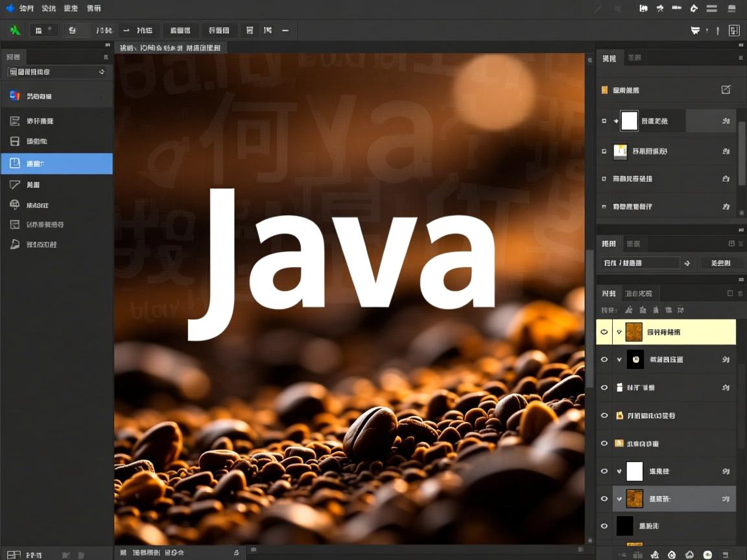This screenshot has height=560, width=747.
Task: Select the umbrella-shaped icon in left sidebar
Action: pyautogui.click(x=14, y=205)
